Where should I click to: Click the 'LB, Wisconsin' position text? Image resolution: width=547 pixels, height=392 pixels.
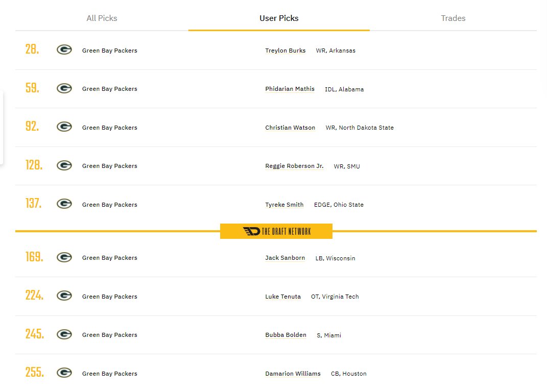point(335,258)
